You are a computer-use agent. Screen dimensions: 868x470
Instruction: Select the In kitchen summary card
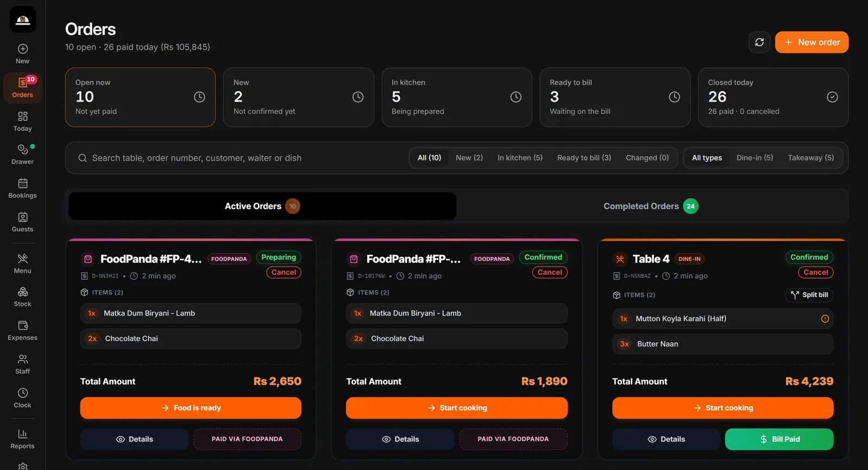coord(457,97)
